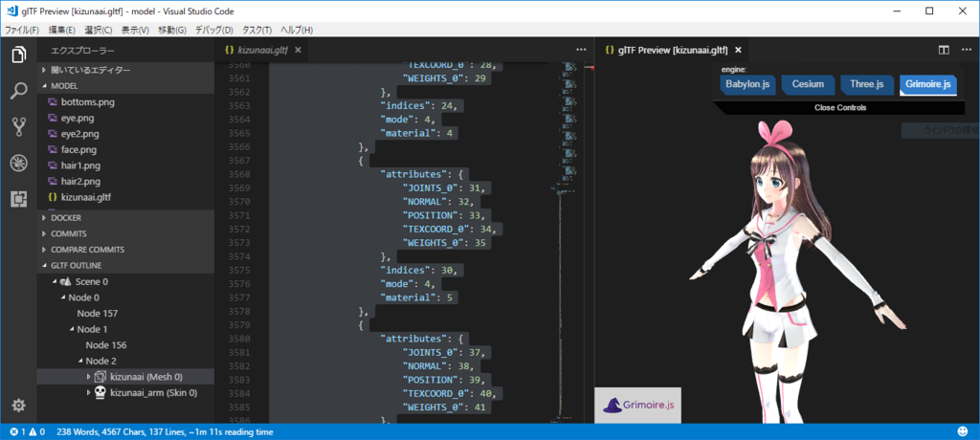Open the Source Control view
The image size is (980, 440).
click(x=19, y=127)
